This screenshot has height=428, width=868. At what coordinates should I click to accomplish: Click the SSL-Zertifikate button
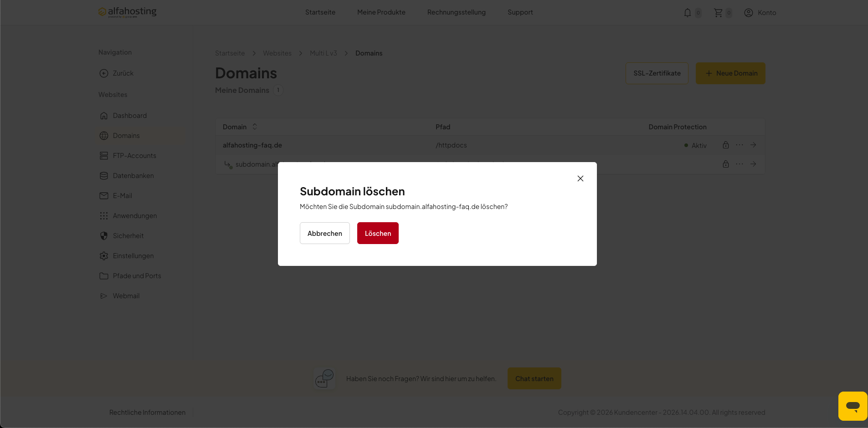click(657, 73)
